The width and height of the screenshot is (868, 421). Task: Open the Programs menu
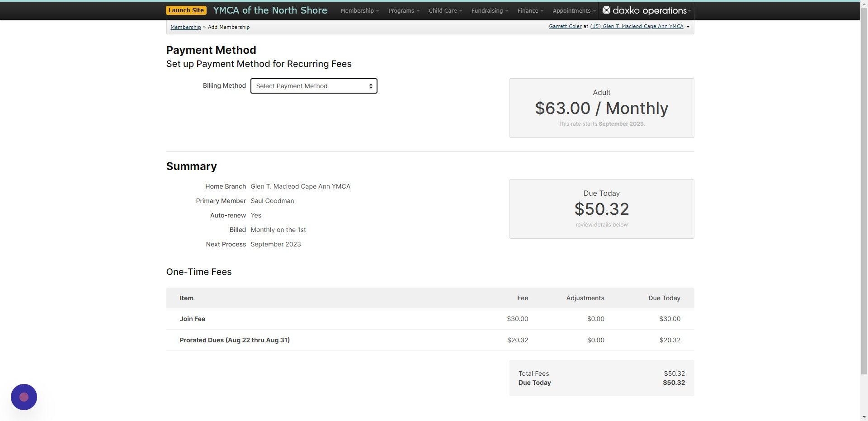404,10
